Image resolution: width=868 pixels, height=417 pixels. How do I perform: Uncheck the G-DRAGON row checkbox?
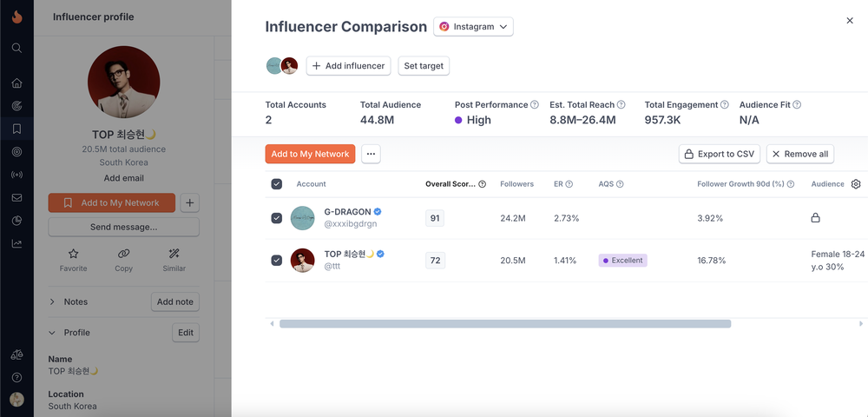coord(276,218)
